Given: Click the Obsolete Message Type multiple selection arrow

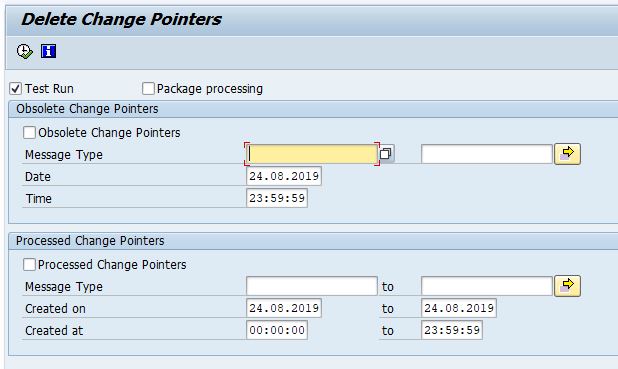Looking at the screenshot, I should pos(567,154).
